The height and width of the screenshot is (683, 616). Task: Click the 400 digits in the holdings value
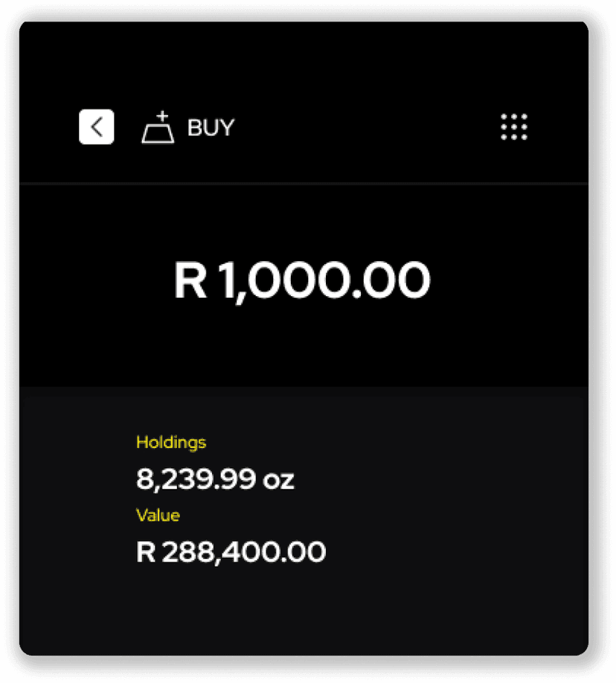[249, 552]
